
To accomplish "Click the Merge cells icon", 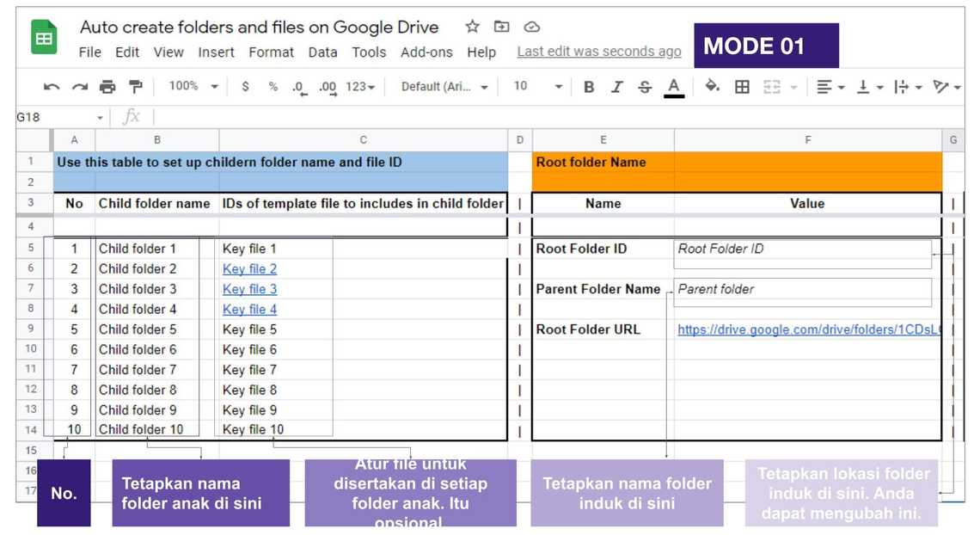I will pyautogui.click(x=772, y=87).
